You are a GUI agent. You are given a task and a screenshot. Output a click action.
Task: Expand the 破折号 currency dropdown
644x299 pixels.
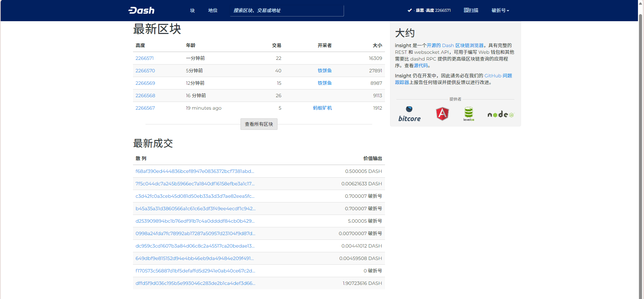tap(500, 10)
